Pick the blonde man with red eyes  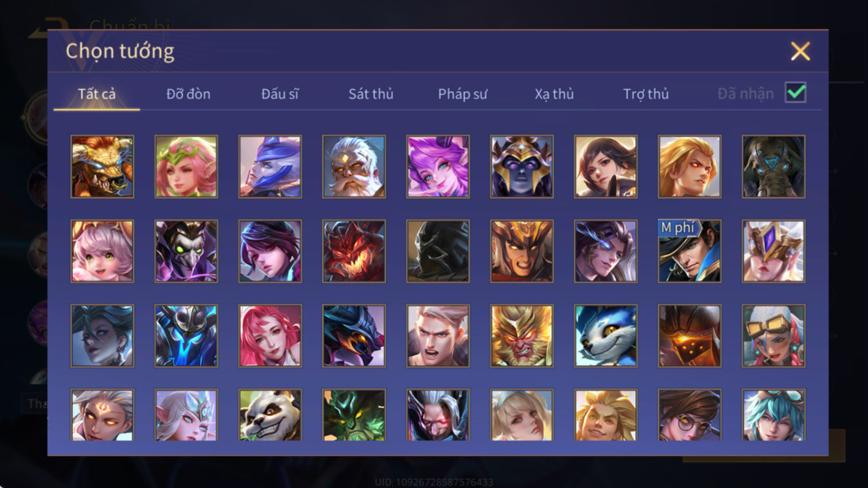(x=690, y=167)
